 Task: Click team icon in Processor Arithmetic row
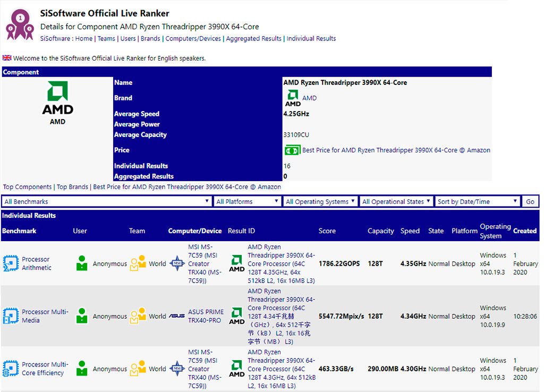138,263
